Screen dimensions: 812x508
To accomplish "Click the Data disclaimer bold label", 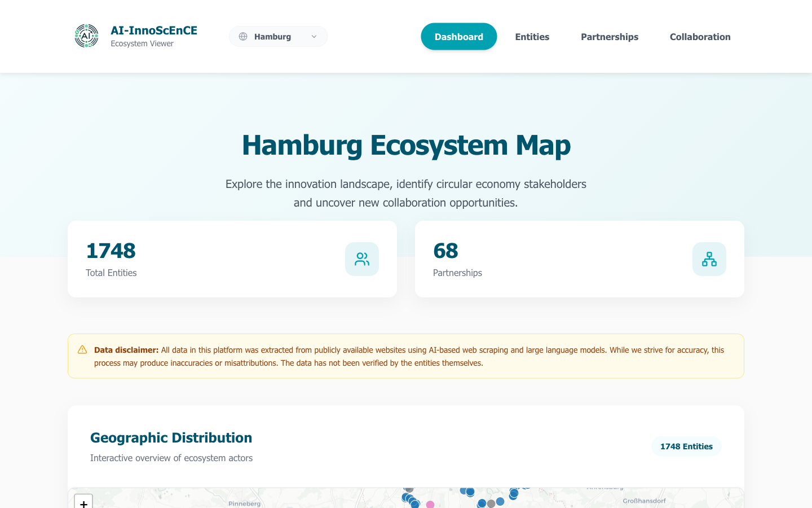I will [x=126, y=350].
